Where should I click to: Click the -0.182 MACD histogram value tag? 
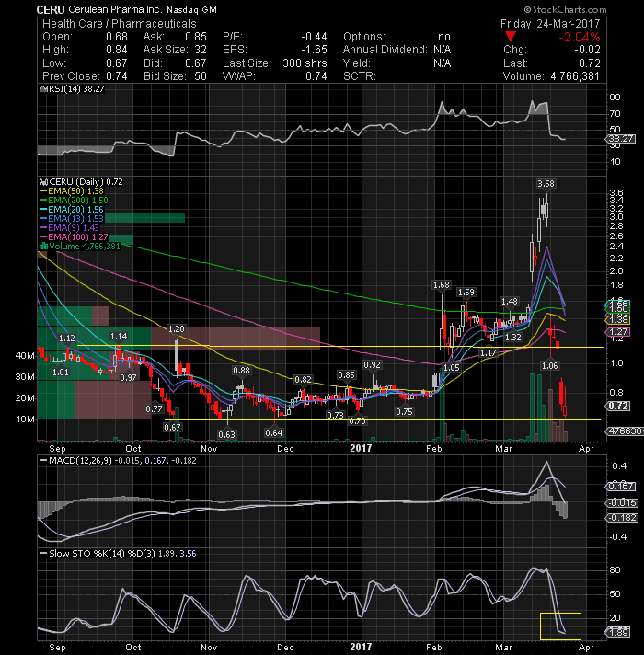point(622,518)
